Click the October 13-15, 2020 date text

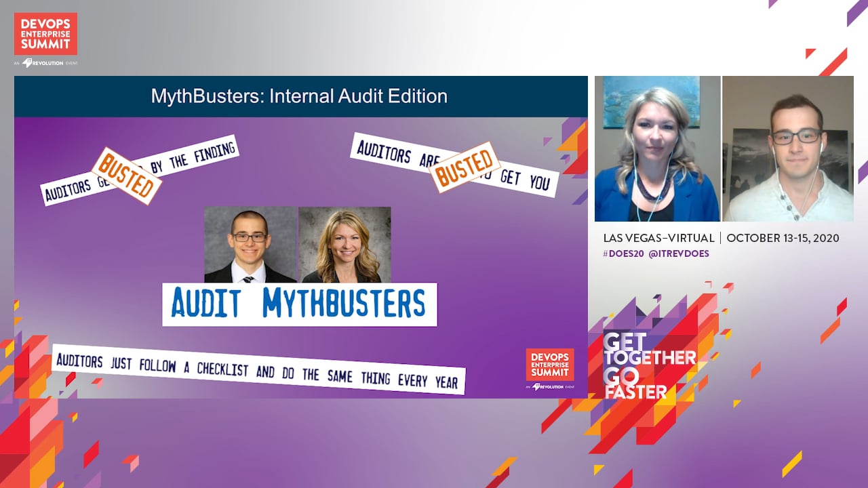click(x=783, y=238)
